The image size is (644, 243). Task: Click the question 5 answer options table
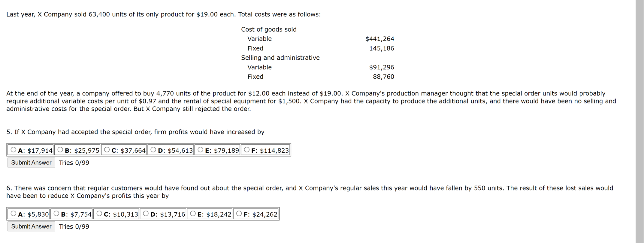coord(148,150)
